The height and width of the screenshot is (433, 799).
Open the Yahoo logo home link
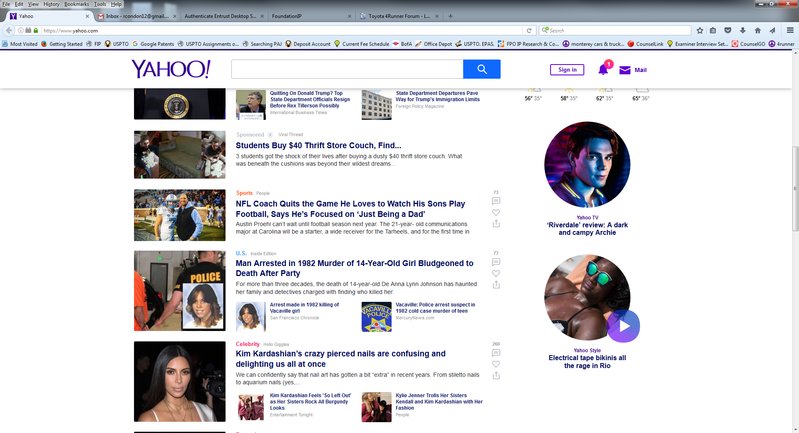pyautogui.click(x=171, y=69)
